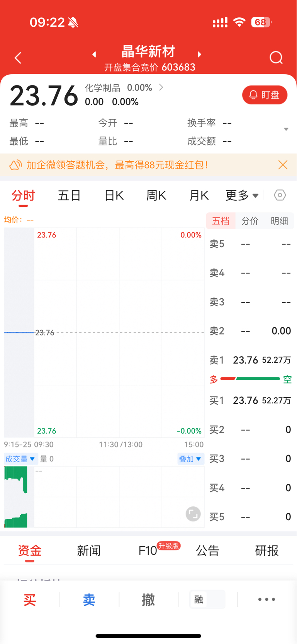297x644 pixels.
Task: Tap the Wi-Fi status icon
Action: [x=239, y=22]
